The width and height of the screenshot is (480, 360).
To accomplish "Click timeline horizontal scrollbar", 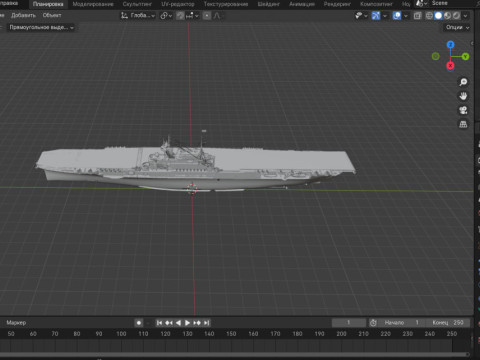I will [233, 354].
